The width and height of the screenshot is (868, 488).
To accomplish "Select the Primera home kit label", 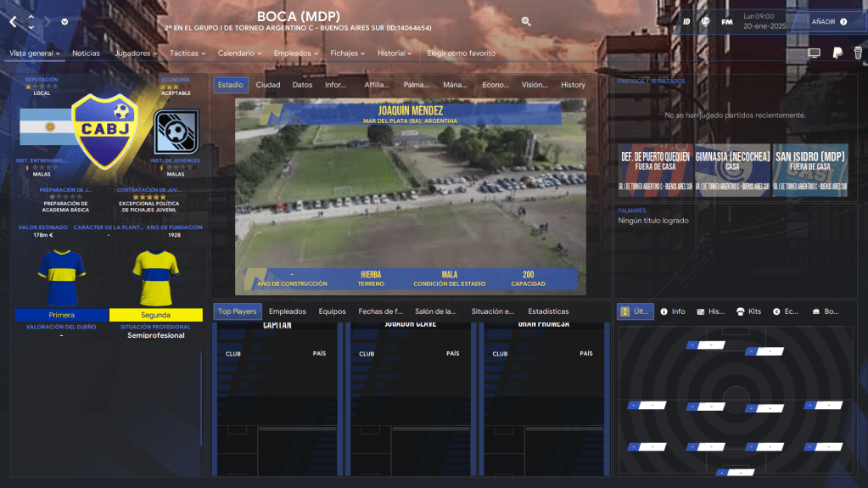I will [x=61, y=315].
